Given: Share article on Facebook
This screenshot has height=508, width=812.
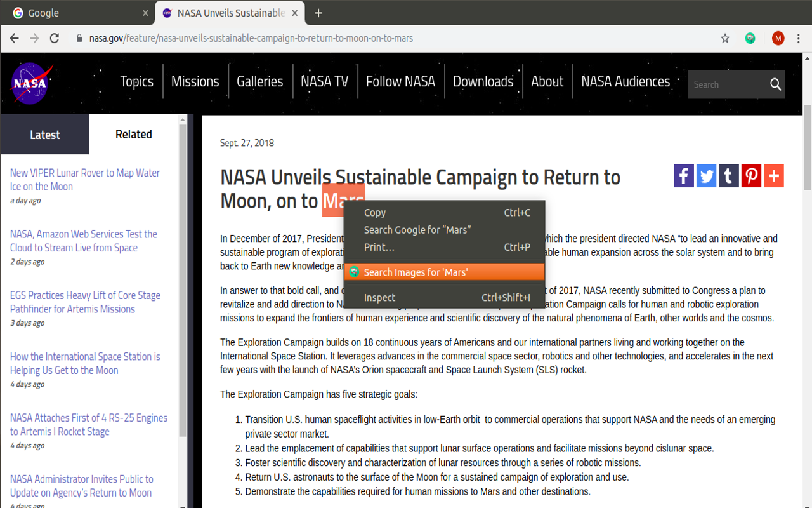Looking at the screenshot, I should tap(684, 176).
